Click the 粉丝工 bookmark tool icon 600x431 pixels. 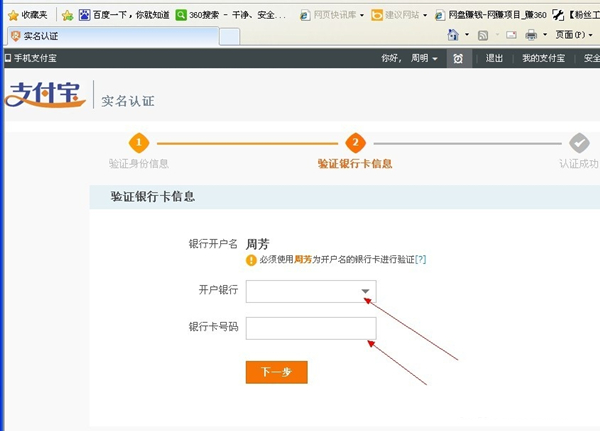pos(558,15)
